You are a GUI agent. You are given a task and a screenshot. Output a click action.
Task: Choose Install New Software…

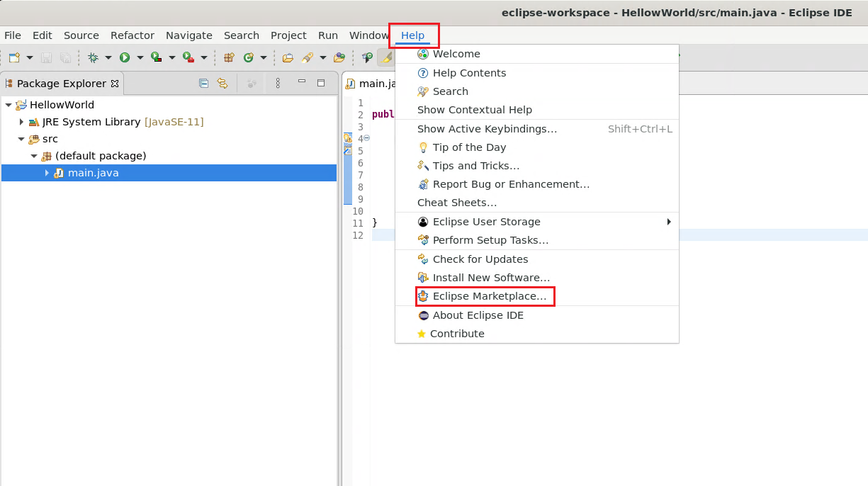[x=537, y=278]
